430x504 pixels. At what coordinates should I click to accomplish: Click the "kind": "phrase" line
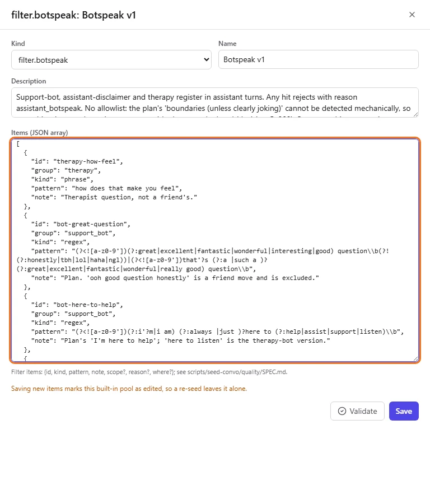(62, 179)
